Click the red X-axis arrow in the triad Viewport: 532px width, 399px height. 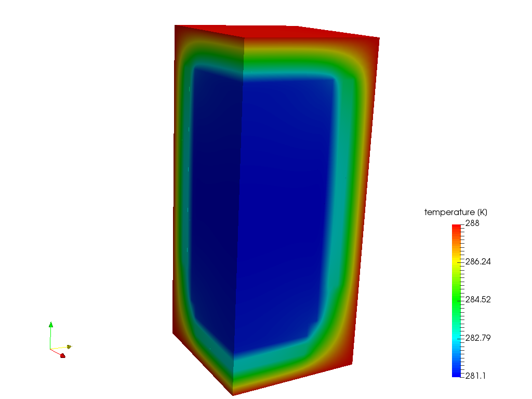point(62,356)
